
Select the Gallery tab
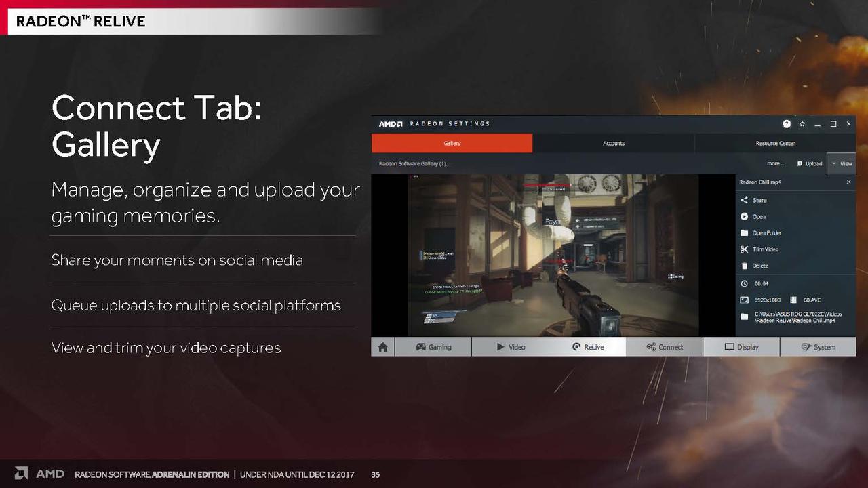(x=452, y=143)
